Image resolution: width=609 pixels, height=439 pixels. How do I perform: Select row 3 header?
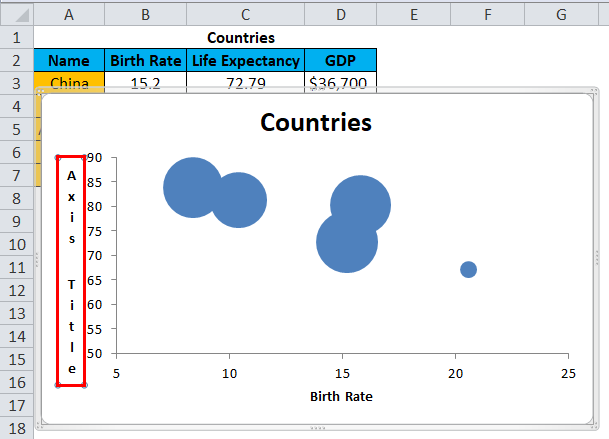17,84
